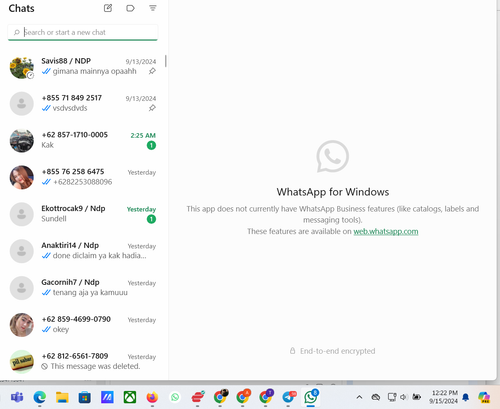This screenshot has height=409, width=500.
Task: Click default avatar of +855 71 849 2517
Action: [x=22, y=104]
